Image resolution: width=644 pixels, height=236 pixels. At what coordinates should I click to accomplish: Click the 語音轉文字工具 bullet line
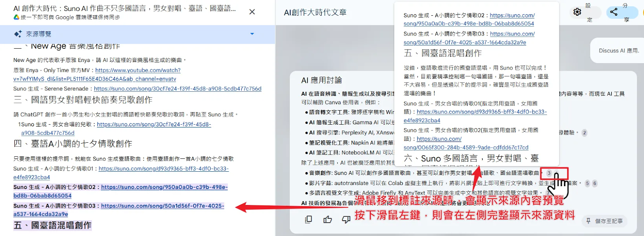click(349, 112)
